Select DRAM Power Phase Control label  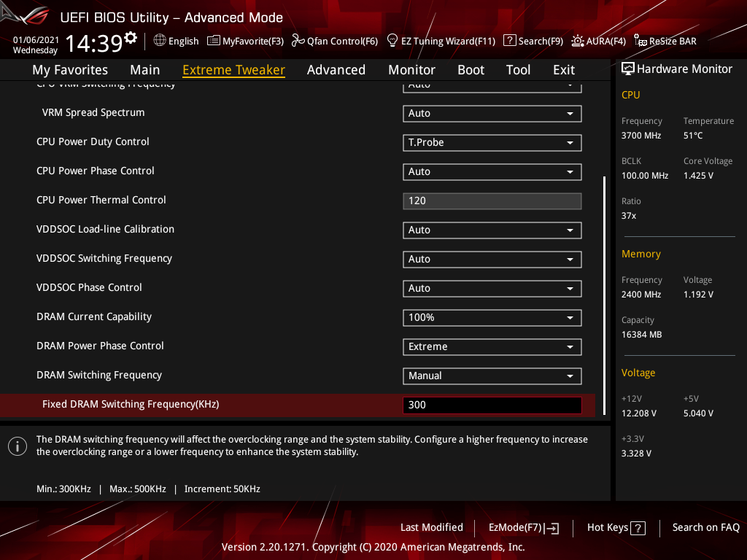pyautogui.click(x=100, y=346)
